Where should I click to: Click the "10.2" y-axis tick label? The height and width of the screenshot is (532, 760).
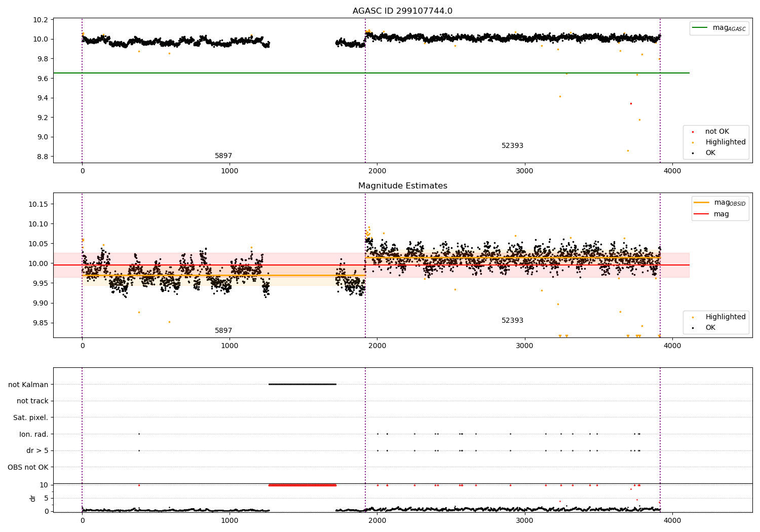(x=40, y=20)
